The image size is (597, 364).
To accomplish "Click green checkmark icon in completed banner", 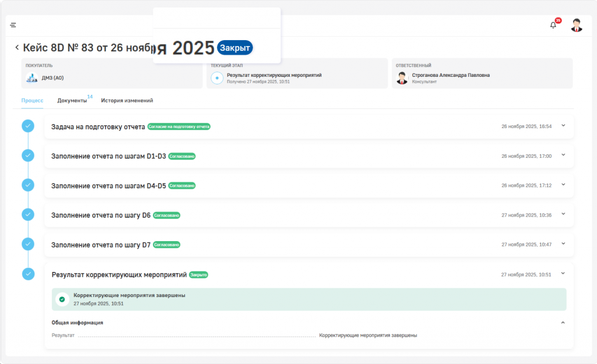I will 62,299.
